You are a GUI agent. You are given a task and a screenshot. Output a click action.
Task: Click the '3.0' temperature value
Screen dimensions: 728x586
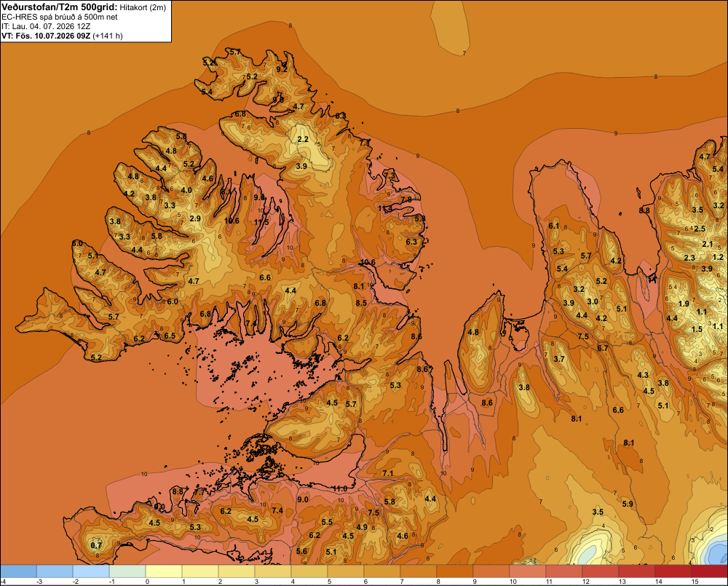tap(593, 301)
